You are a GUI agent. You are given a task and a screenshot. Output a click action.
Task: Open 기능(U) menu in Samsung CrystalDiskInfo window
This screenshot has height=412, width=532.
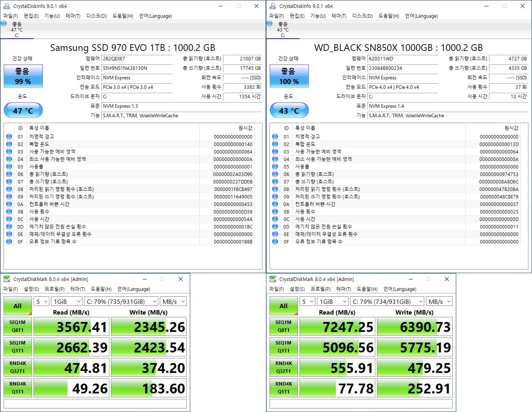click(x=52, y=16)
